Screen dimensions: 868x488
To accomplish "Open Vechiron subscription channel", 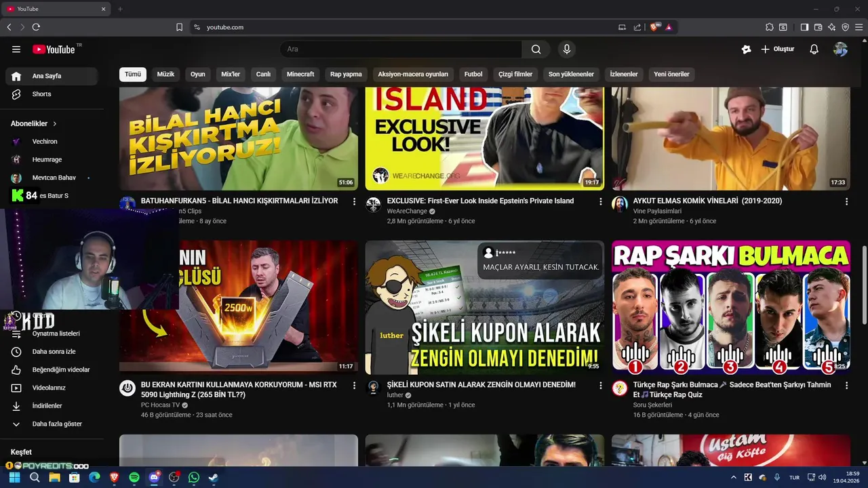I will (52, 142).
